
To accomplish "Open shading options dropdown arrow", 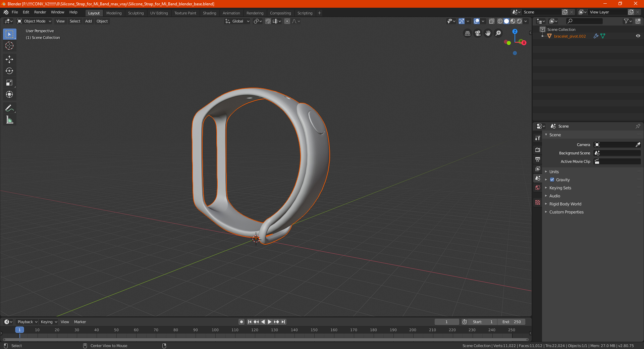I will (x=526, y=21).
